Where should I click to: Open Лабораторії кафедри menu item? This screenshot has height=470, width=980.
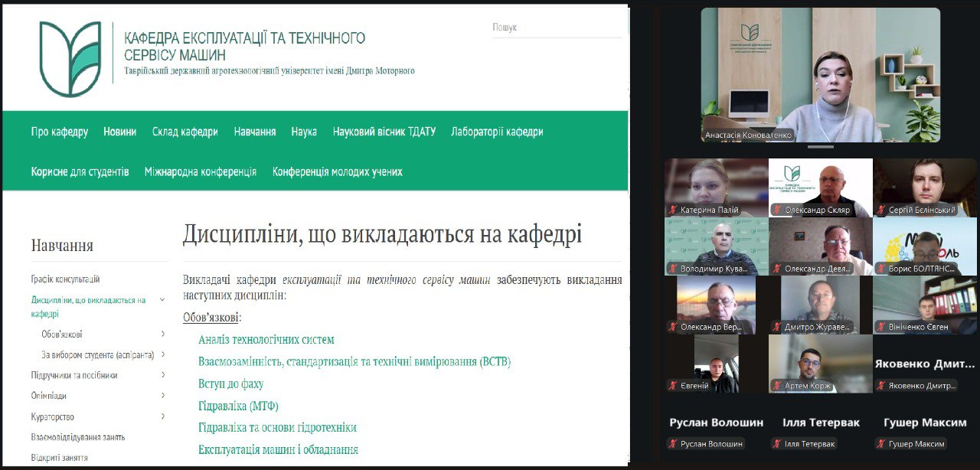[x=498, y=132]
